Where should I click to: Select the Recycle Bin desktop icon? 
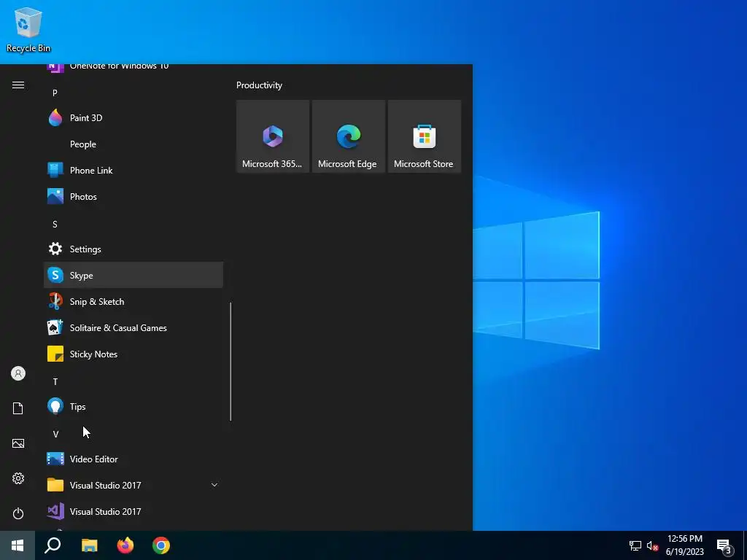pyautogui.click(x=28, y=29)
